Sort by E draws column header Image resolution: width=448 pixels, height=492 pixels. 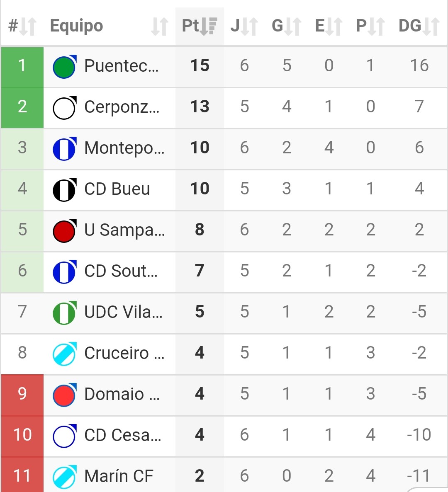[x=329, y=26]
